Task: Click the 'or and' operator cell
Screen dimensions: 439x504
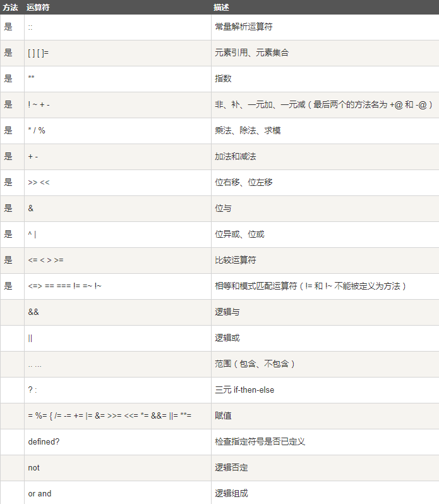Action: tap(40, 493)
